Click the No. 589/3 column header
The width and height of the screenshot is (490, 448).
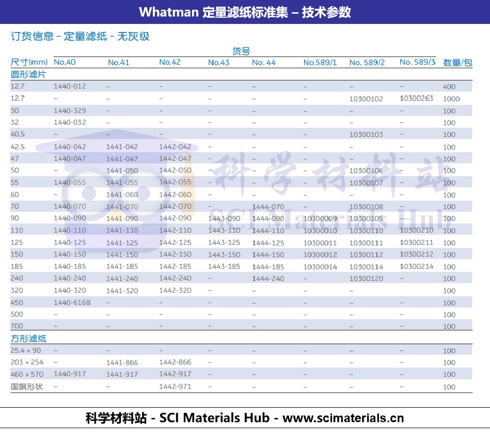point(417,62)
